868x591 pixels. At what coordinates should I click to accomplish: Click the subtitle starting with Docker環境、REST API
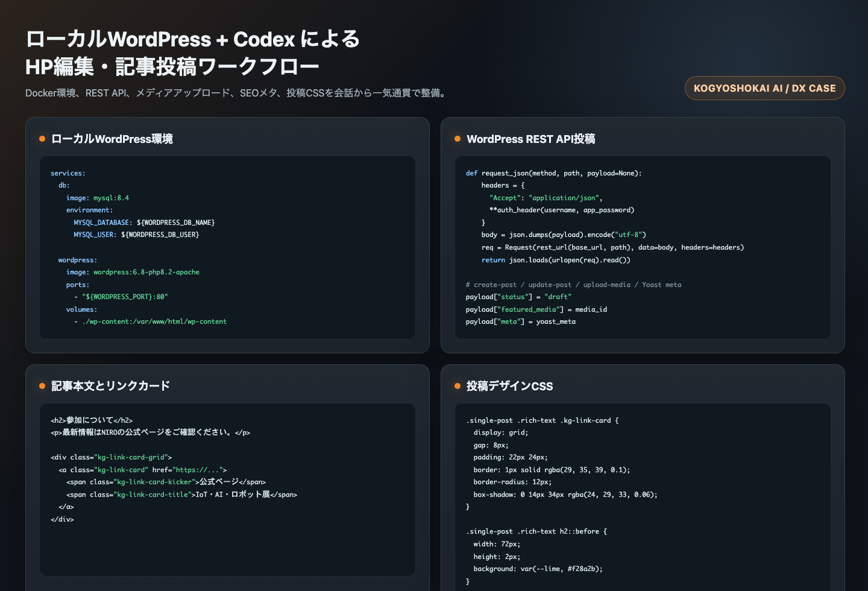coord(236,93)
